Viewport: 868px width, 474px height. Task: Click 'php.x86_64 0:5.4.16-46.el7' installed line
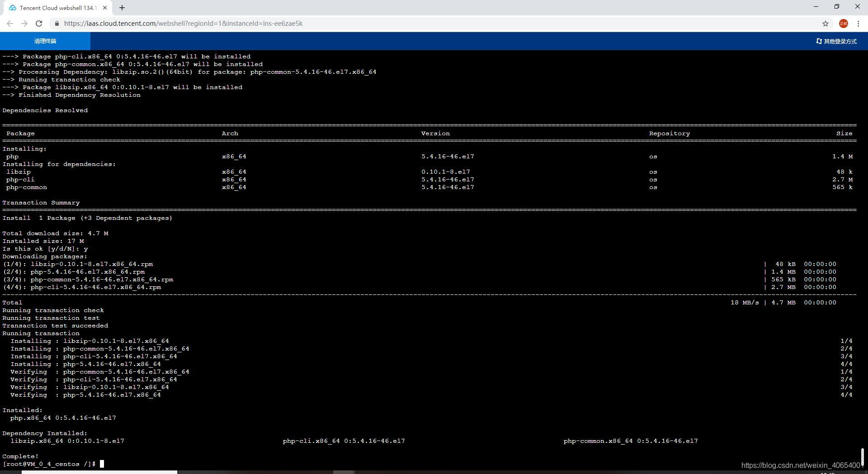pyautogui.click(x=63, y=418)
